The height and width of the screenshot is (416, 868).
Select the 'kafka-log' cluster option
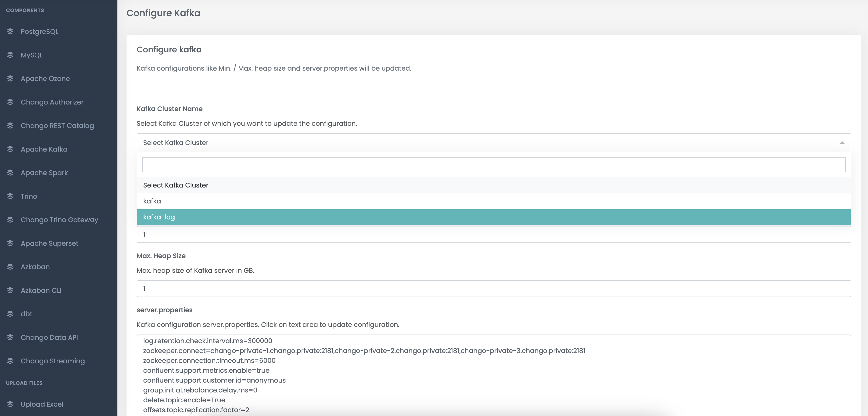pyautogui.click(x=494, y=217)
